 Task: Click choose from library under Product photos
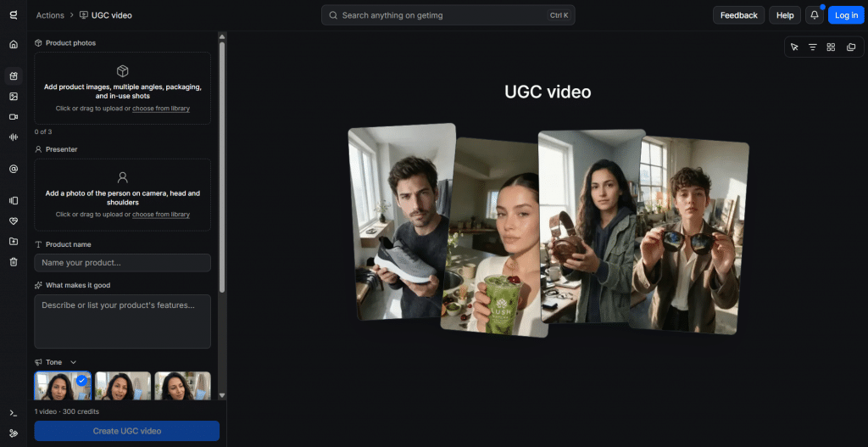161,109
